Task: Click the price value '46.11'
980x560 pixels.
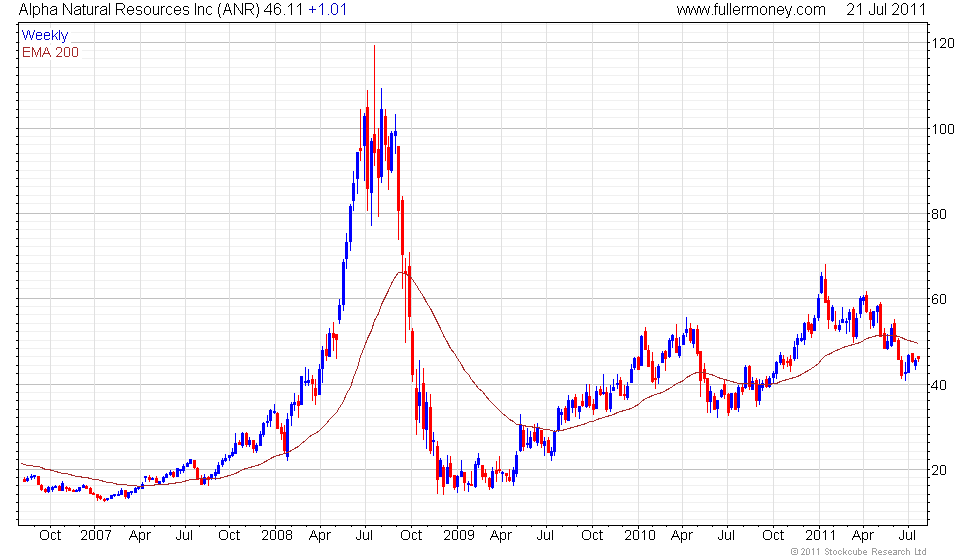Action: (283, 9)
